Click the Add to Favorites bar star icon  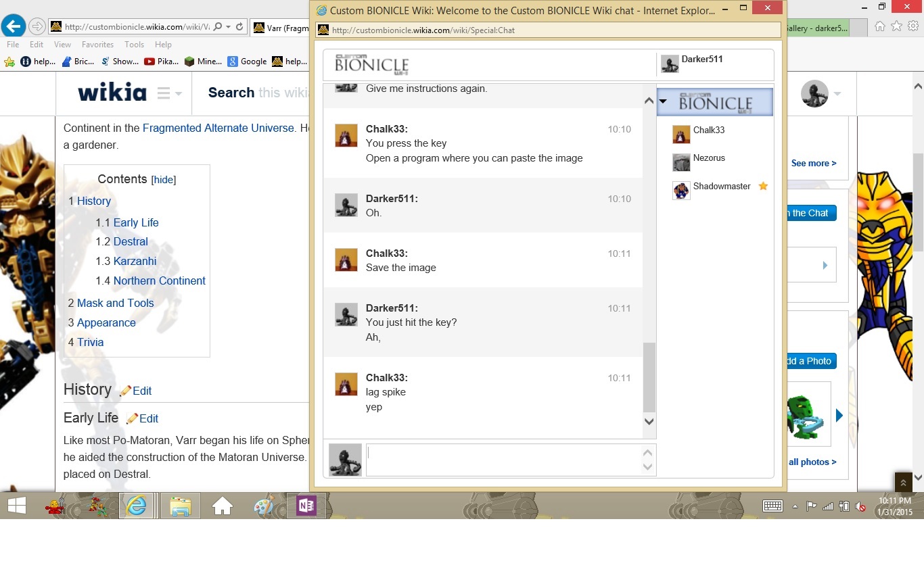pyautogui.click(x=9, y=62)
